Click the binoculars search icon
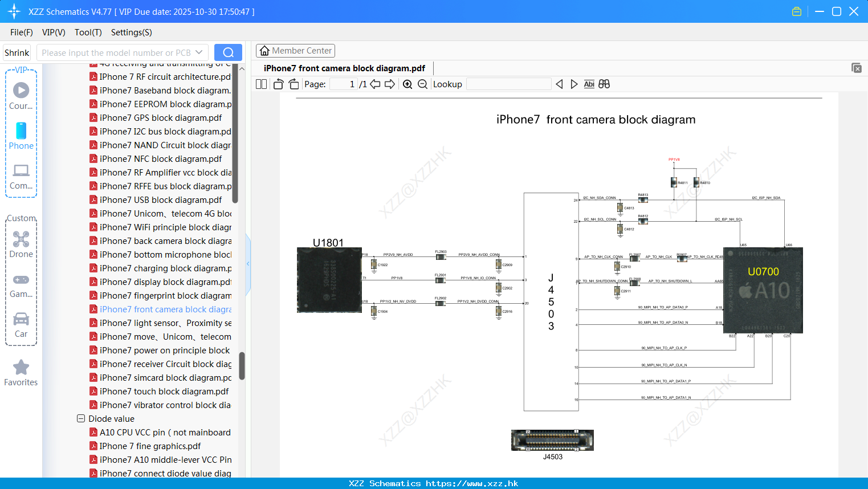868x489 pixels. (x=604, y=84)
